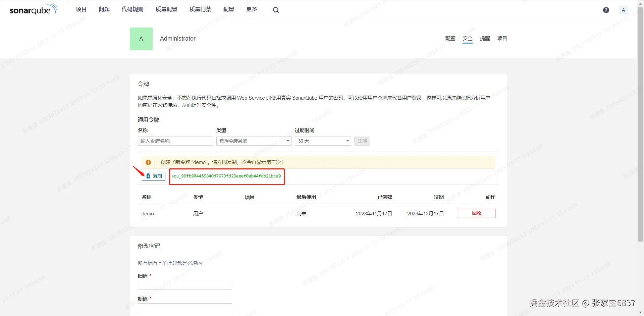
Task: Click the 2023年11月17日 created date
Action: pos(374,214)
